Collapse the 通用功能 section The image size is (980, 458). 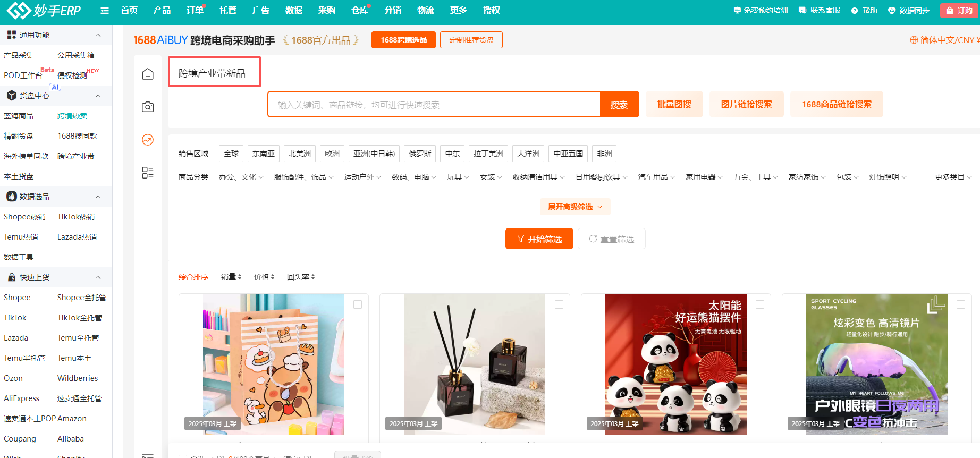tap(98, 35)
